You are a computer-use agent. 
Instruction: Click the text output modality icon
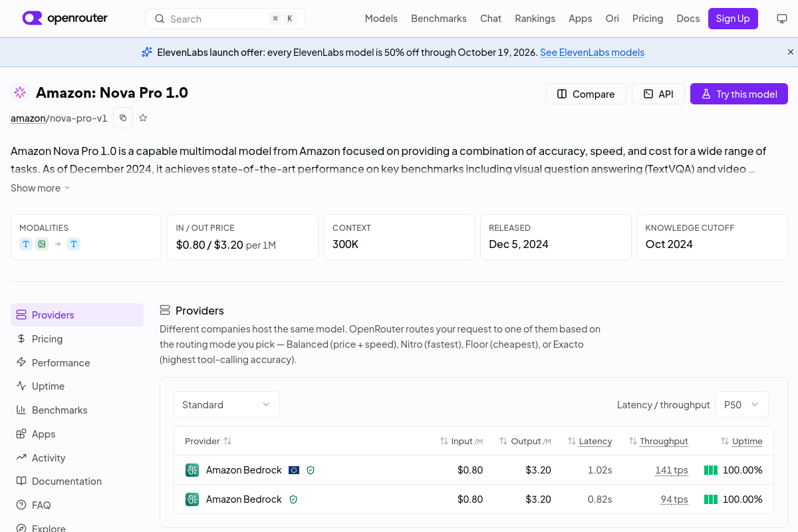(74, 244)
